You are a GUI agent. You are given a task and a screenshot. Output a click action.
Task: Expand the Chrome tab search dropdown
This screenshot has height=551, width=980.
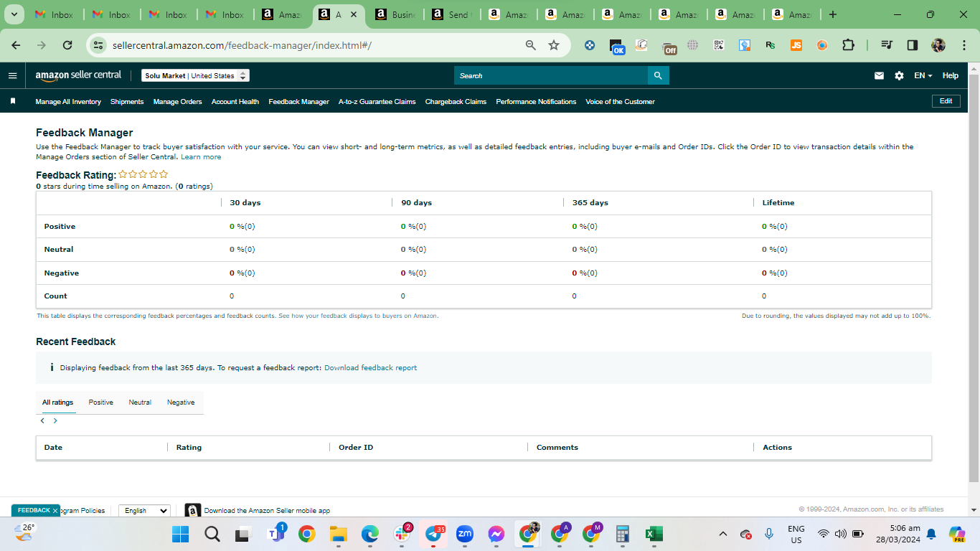tap(14, 14)
